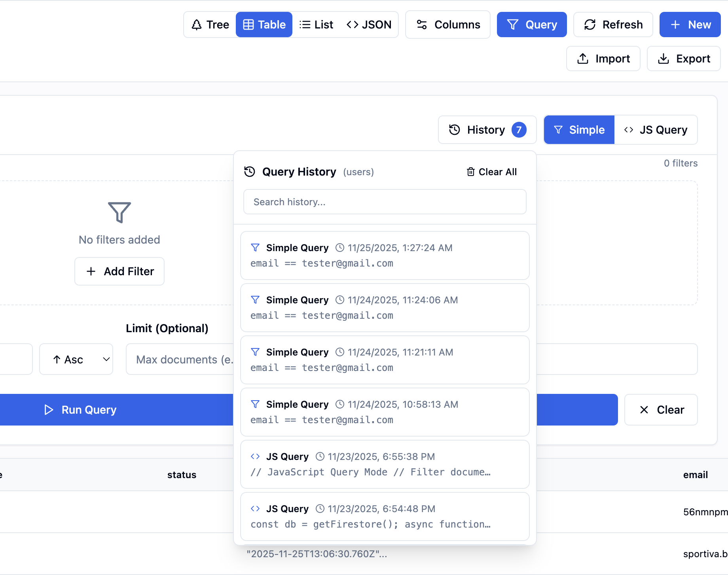Select the funnel icon on the first Simple Query
The image size is (728, 575).
point(255,248)
